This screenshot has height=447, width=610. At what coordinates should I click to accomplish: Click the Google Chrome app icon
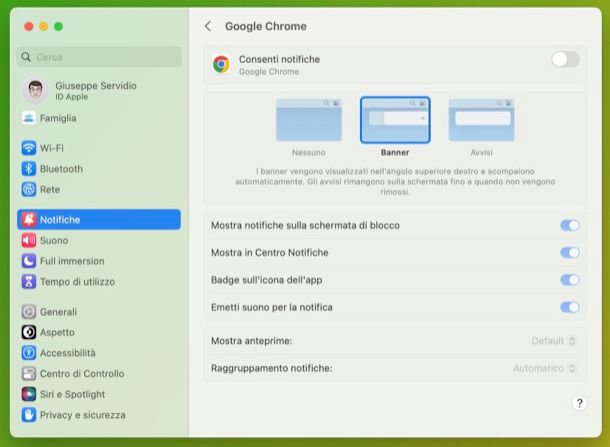[x=221, y=64]
